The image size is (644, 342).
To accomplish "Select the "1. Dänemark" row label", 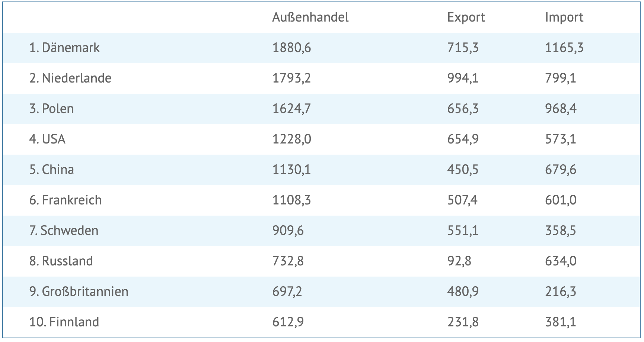I will [64, 48].
